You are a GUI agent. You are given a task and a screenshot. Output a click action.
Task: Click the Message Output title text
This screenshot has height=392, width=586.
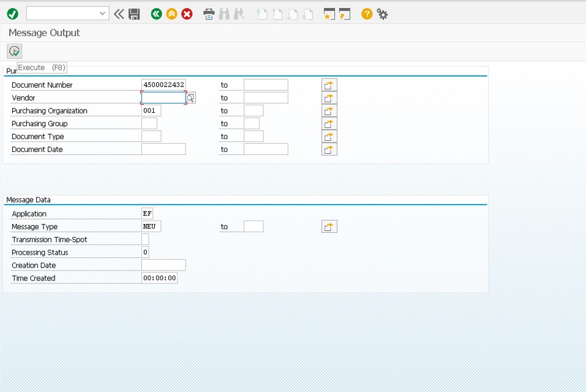point(44,33)
